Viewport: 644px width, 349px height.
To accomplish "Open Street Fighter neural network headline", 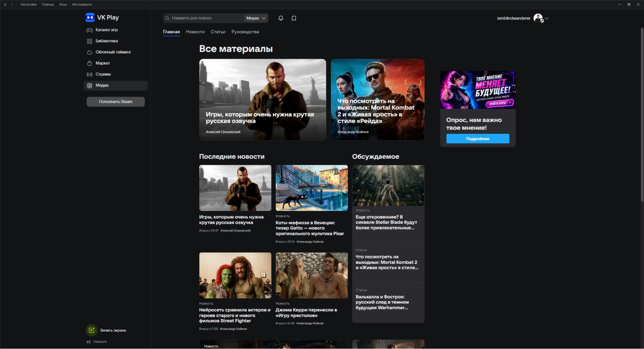I will [235, 315].
